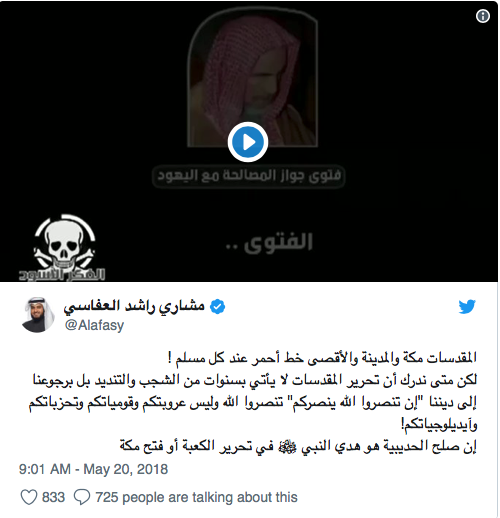Click the 833 likes count
Viewport: 500px width, 518px height.
pos(53,497)
